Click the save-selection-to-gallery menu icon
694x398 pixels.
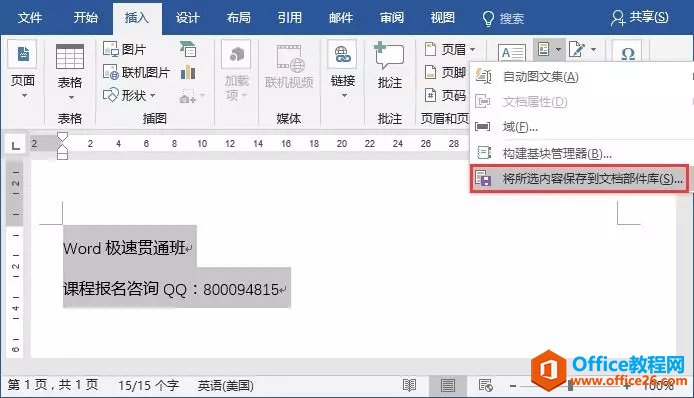(x=483, y=178)
